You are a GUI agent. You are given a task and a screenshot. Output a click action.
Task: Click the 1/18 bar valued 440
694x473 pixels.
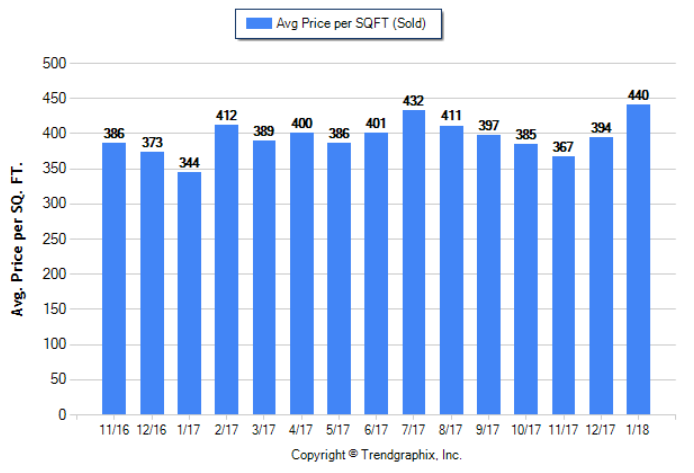pyautogui.click(x=638, y=259)
